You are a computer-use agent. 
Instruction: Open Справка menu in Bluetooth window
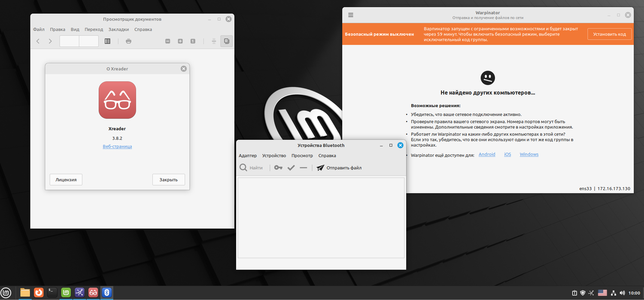(327, 156)
